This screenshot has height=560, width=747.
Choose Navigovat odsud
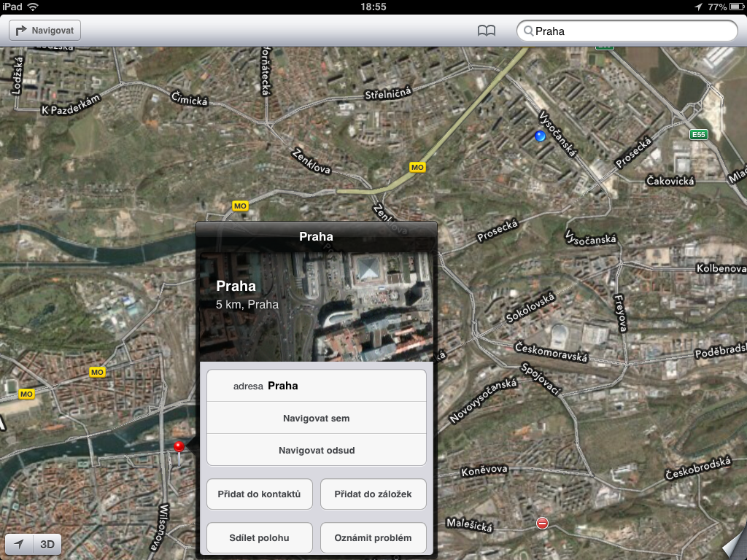[x=316, y=450]
